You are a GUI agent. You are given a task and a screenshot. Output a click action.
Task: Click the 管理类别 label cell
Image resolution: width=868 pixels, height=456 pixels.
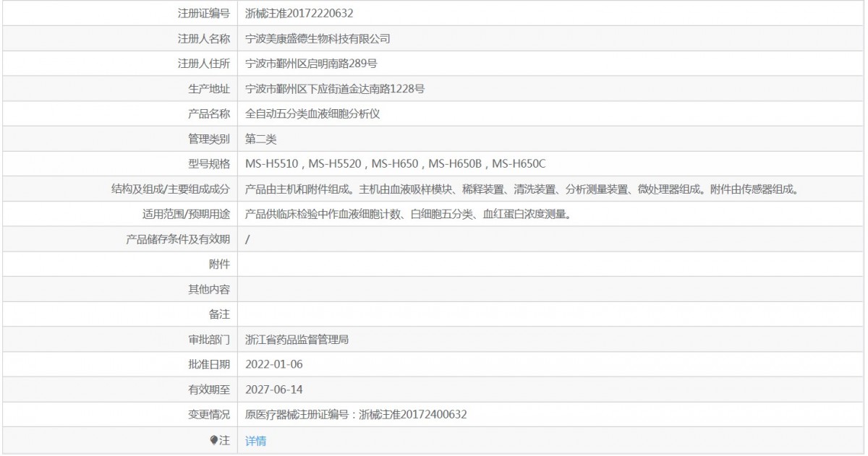[x=119, y=139]
